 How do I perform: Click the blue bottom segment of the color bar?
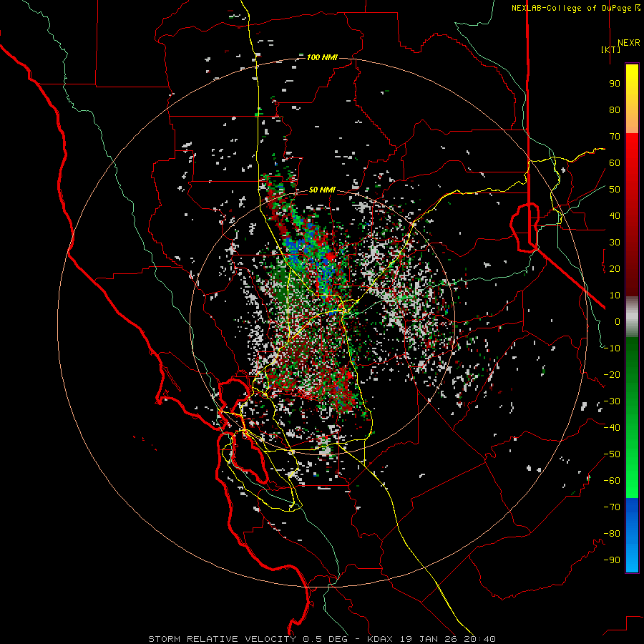tap(632, 535)
